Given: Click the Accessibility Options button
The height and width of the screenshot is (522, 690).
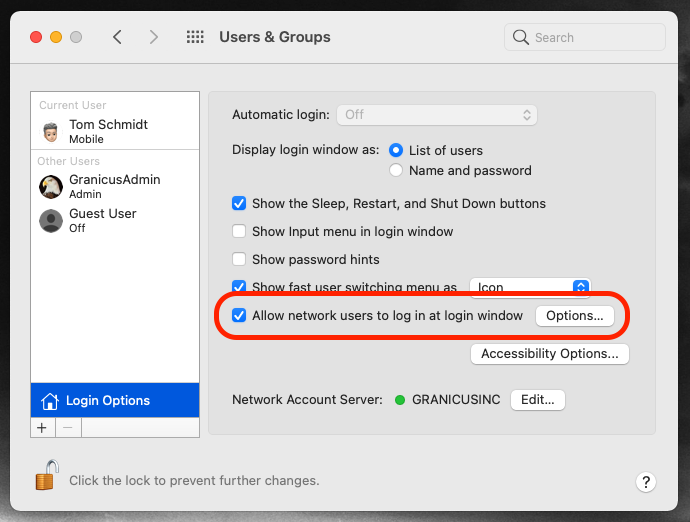Looking at the screenshot, I should point(549,353).
